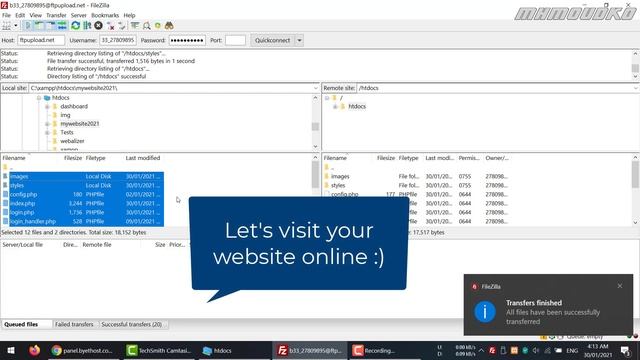Sort local files by Last modified column

[142, 158]
